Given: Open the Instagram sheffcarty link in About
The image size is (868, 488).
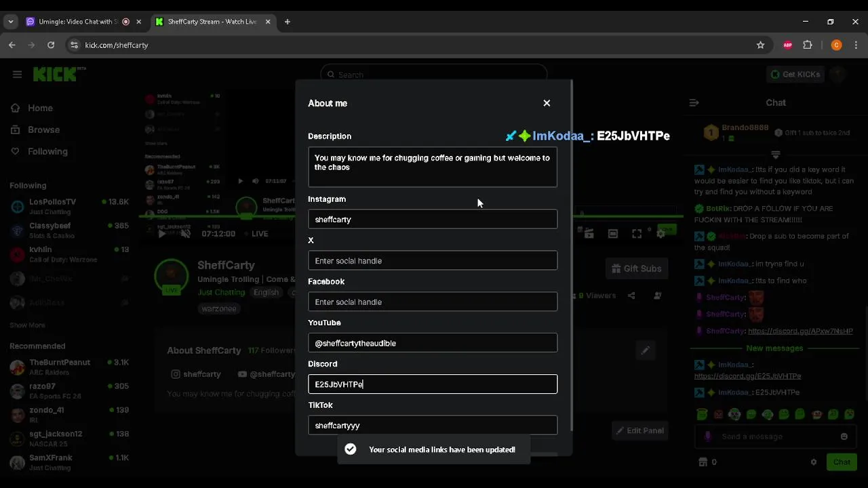Looking at the screenshot, I should 196,374.
